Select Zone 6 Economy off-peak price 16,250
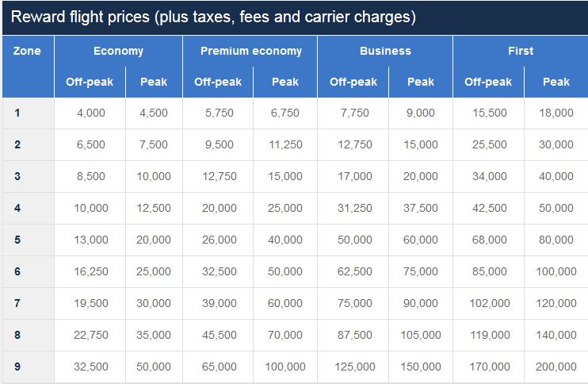This screenshot has height=384, width=588. [x=91, y=271]
